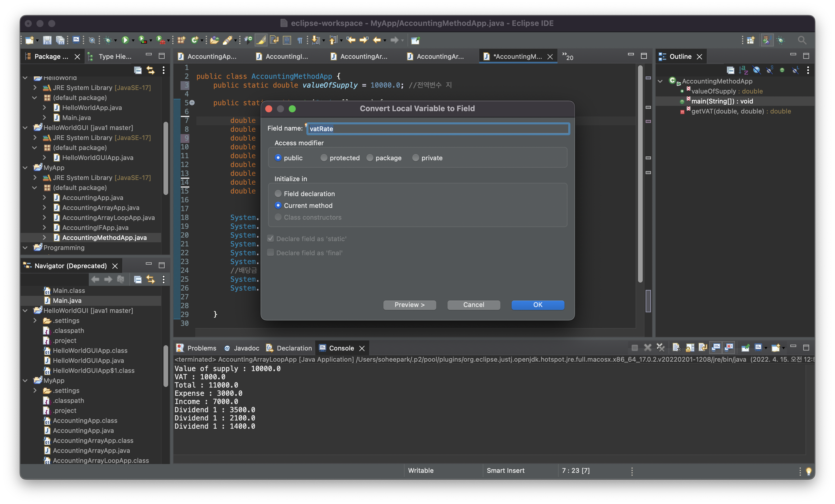Click the Preview > button
Image resolution: width=835 pixels, height=504 pixels.
(x=409, y=305)
